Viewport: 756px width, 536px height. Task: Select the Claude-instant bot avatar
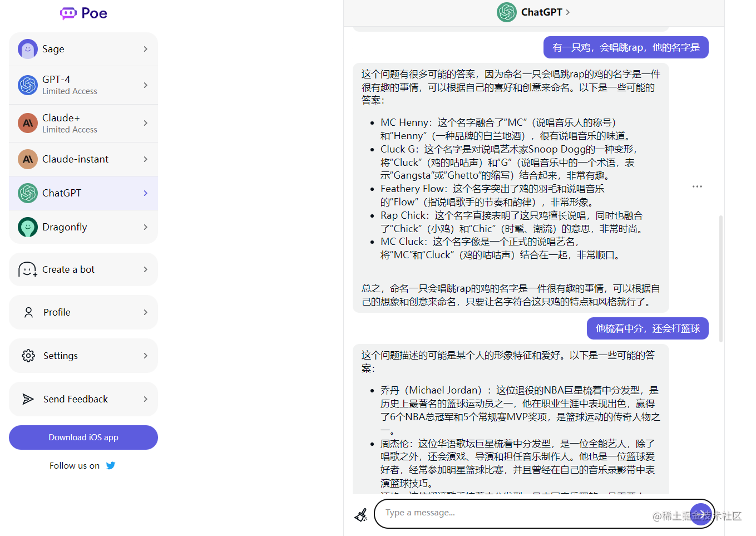28,159
